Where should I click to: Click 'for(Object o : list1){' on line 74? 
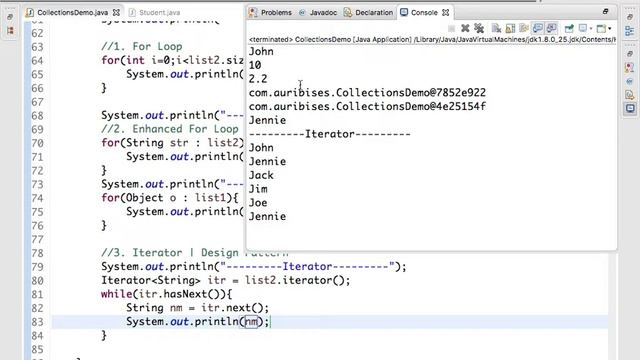[x=170, y=198]
